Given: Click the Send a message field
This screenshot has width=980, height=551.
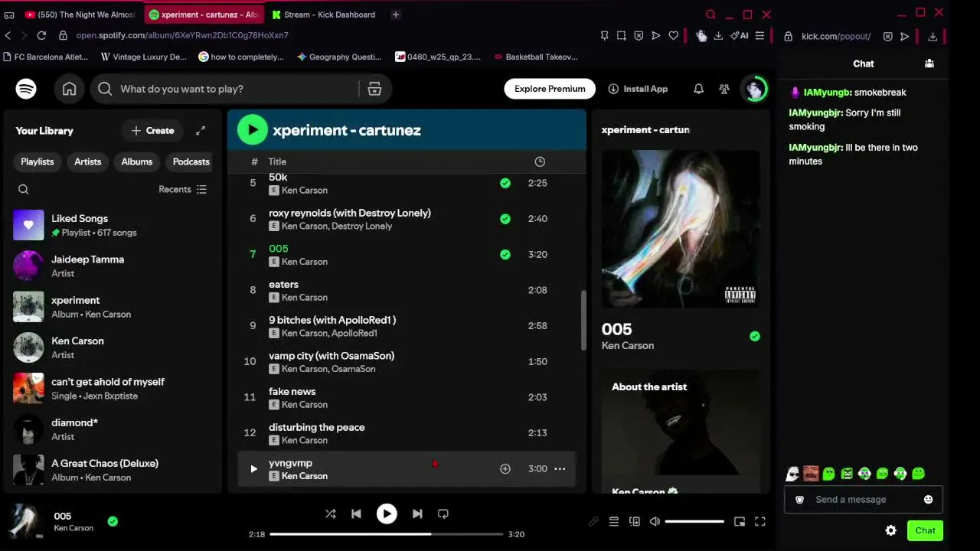Looking at the screenshot, I should click(x=864, y=500).
